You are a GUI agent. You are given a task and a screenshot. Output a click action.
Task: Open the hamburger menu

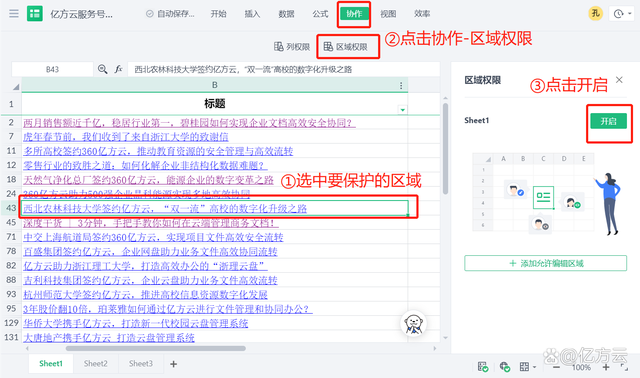point(14,13)
